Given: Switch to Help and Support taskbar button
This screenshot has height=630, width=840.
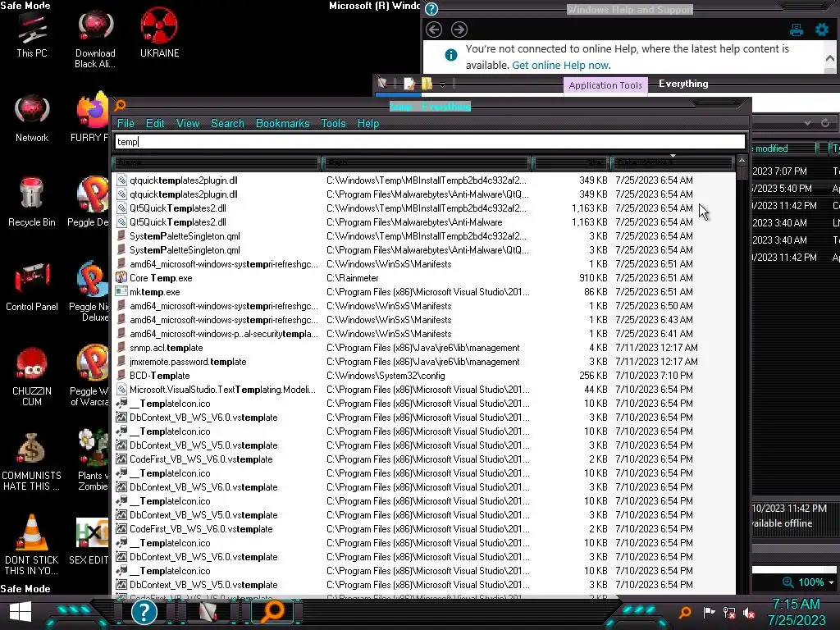Looking at the screenshot, I should click(144, 612).
